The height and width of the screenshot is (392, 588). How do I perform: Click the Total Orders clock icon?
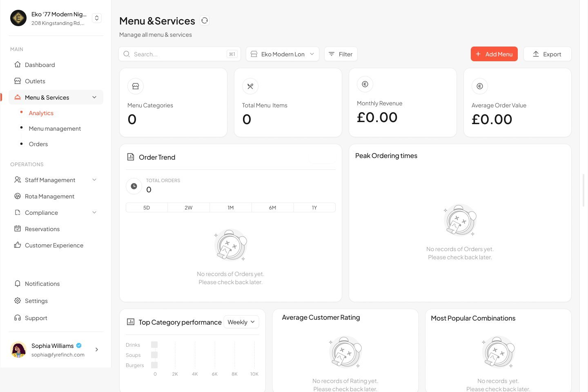(134, 186)
